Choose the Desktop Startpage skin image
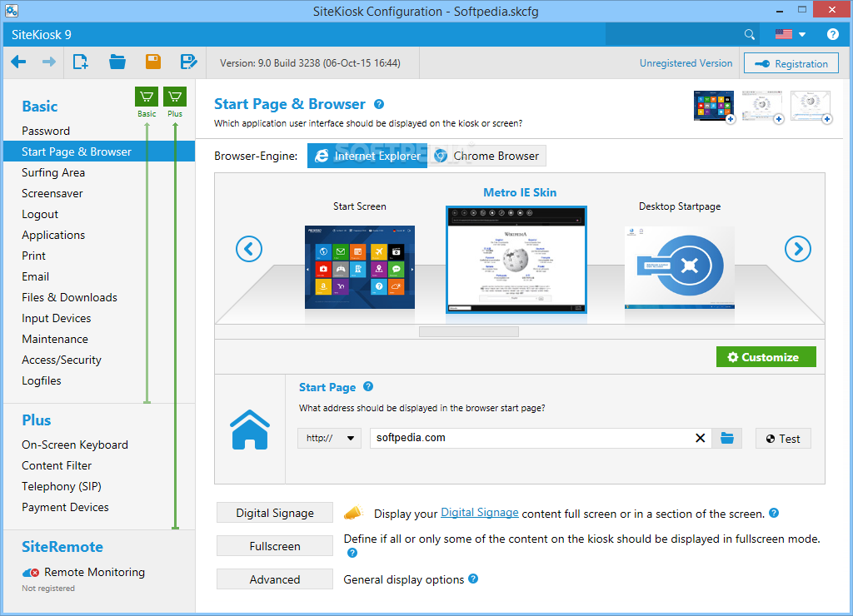Image resolution: width=853 pixels, height=616 pixels. [x=680, y=267]
